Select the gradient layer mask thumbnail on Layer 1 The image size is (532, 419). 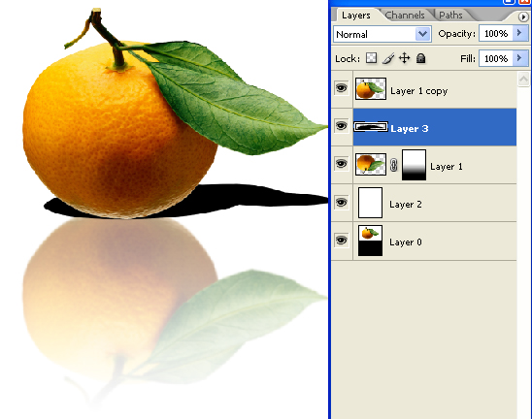point(414,165)
